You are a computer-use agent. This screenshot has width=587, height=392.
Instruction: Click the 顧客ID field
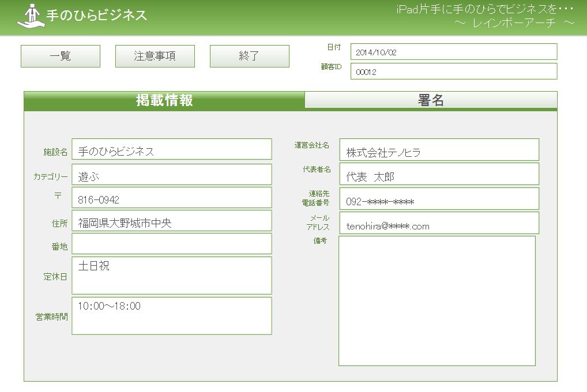coord(454,72)
